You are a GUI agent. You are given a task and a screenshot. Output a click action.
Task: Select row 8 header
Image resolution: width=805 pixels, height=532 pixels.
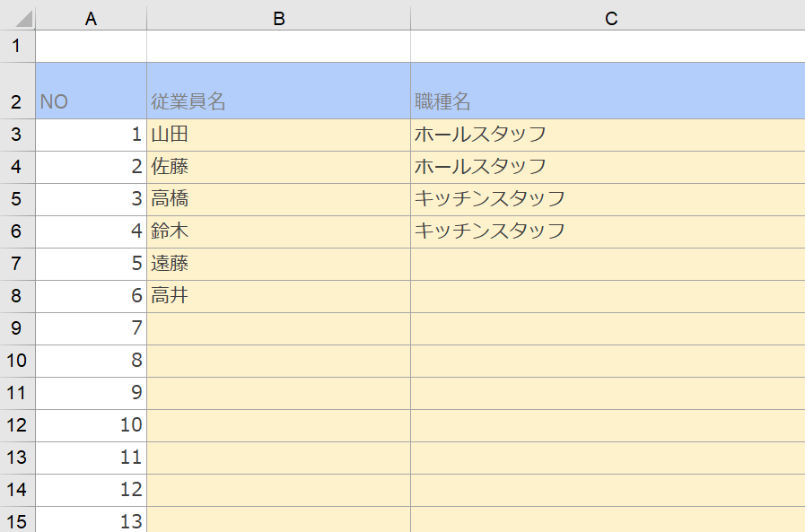[17, 297]
